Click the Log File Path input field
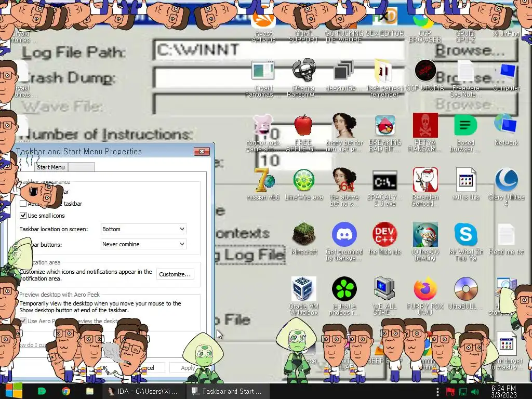The image size is (532, 399). [278, 50]
